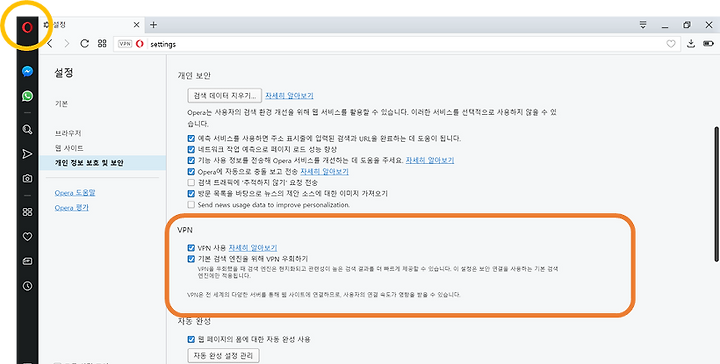
Task: Click the VPN badge in address bar
Action: coord(124,44)
